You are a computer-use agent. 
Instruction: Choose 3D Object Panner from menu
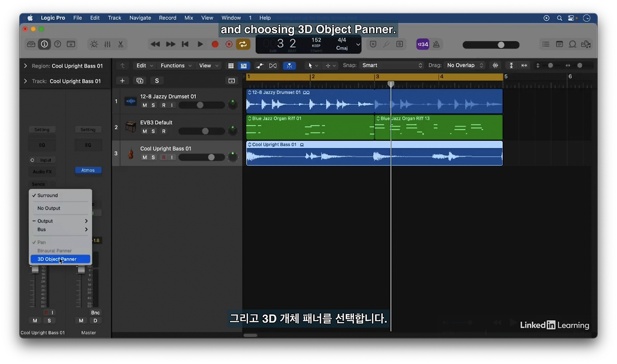[x=60, y=259]
